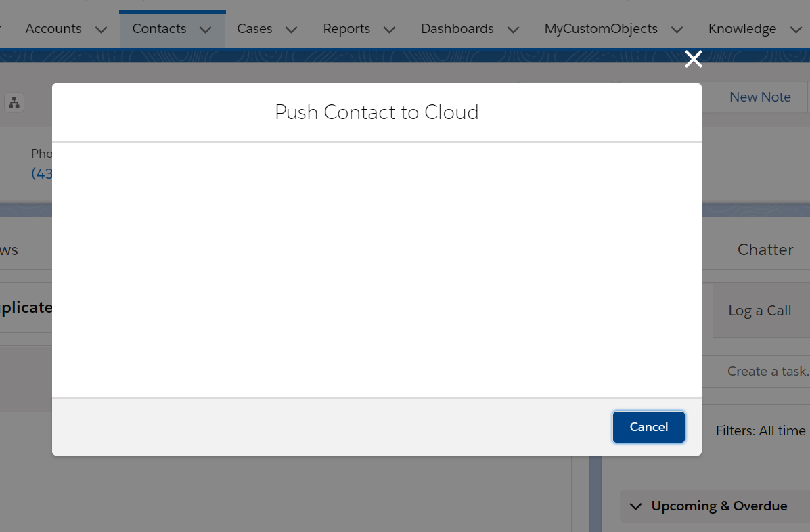This screenshot has width=810, height=532.
Task: Open the Cases tab dropdown arrow
Action: (291, 30)
